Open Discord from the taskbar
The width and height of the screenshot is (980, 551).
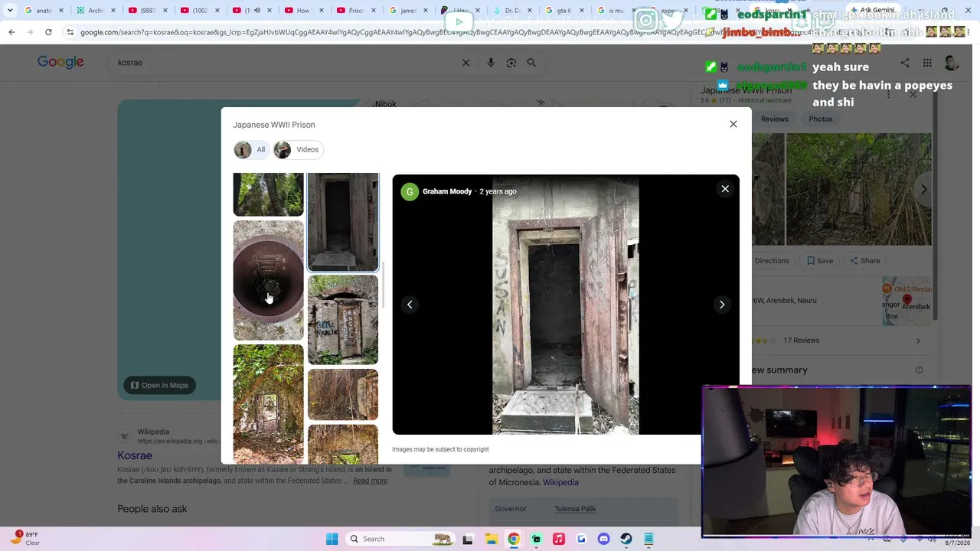604,539
